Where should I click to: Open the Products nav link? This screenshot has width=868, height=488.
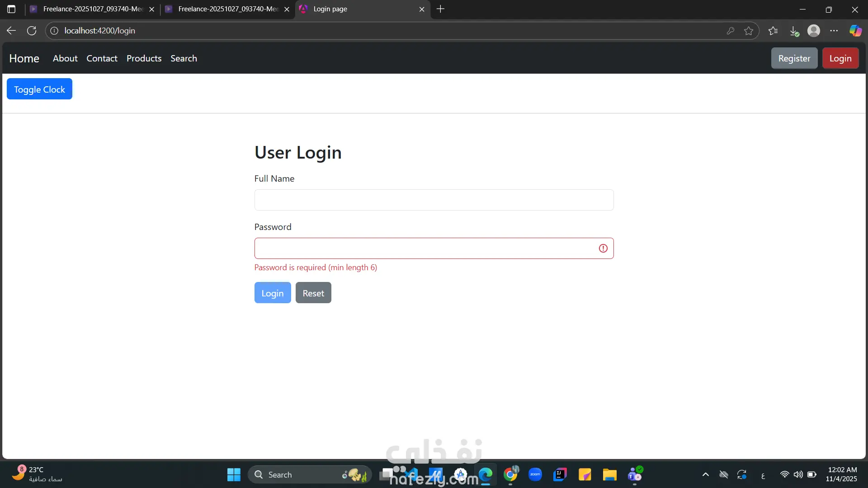point(144,58)
